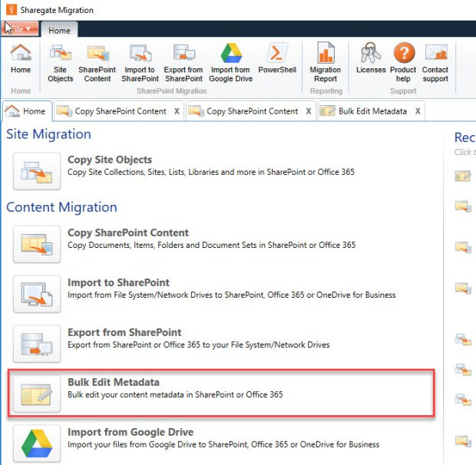Viewport: 476px width, 465px height.
Task: Click the Import to SharePoint tile icon
Action: tap(37, 294)
